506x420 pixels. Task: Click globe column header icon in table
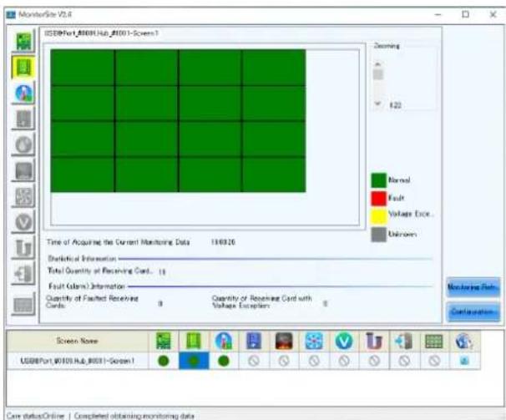(x=463, y=341)
